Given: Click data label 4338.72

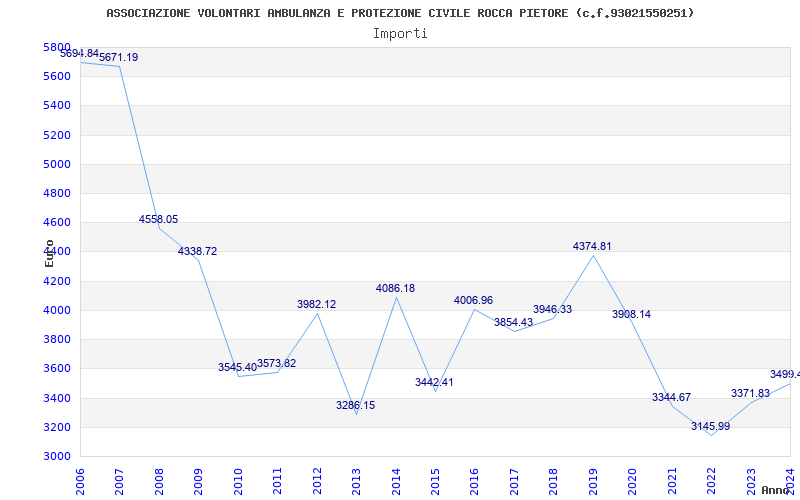Looking at the screenshot, I should click(197, 252).
